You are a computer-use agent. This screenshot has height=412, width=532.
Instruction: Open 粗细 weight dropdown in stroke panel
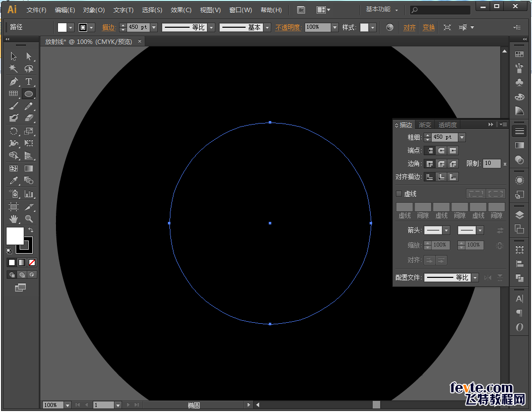click(x=462, y=137)
